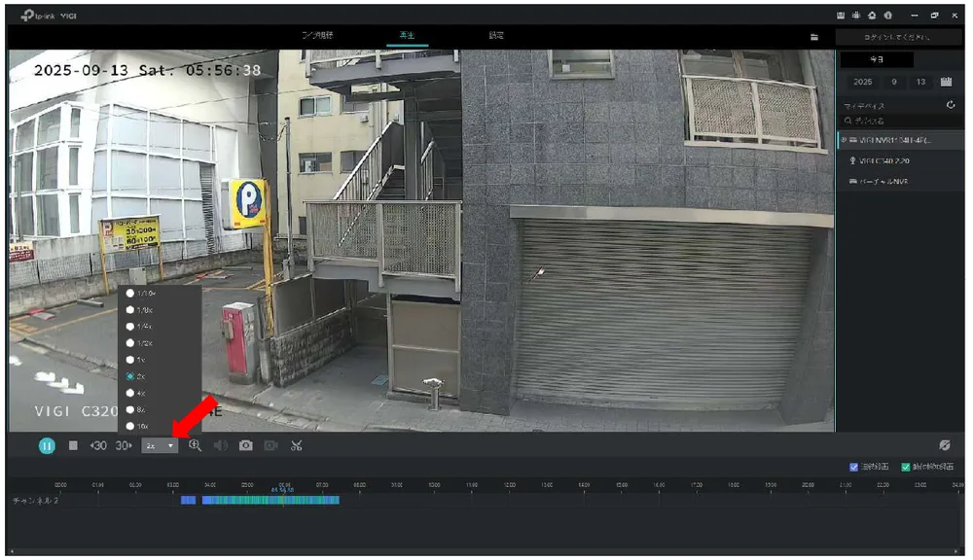The width and height of the screenshot is (973, 560).
Task: Skip forward 30 seconds
Action: [124, 445]
